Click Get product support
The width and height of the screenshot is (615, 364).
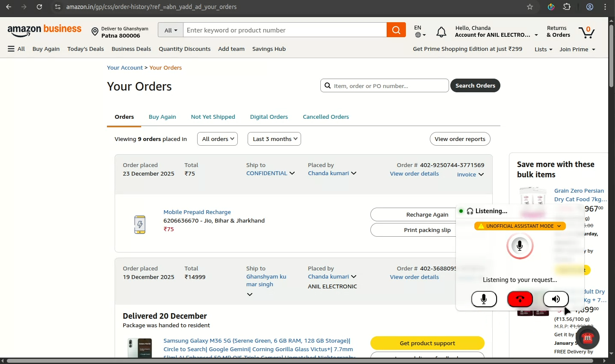click(x=428, y=343)
